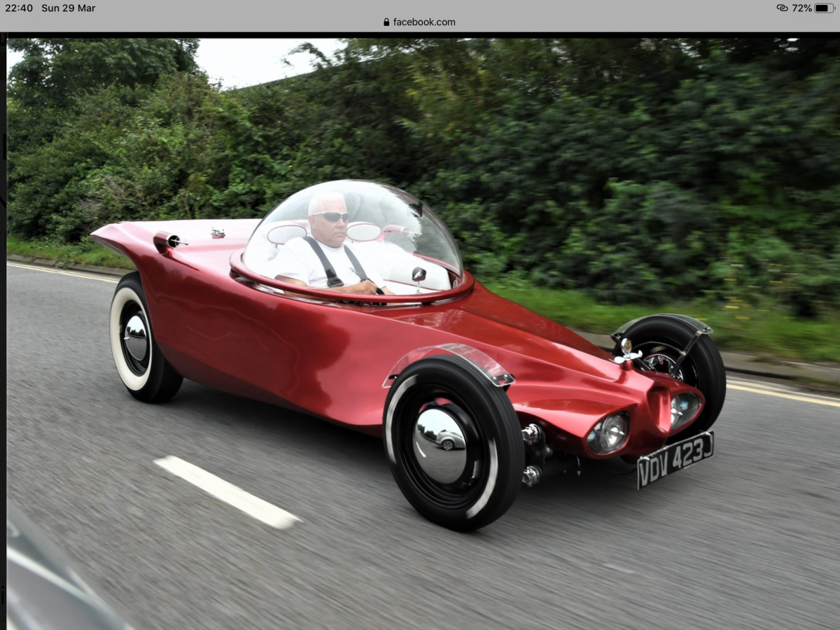
Task: Click the headlight nearest the front wheel
Action: tap(608, 433)
